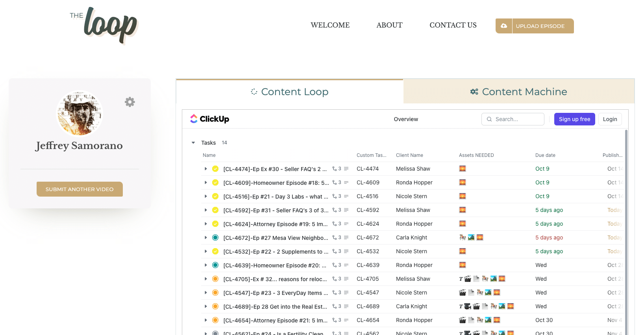Screen dimensions: 644x335
Task: Click The Loop logo
Action: click(104, 26)
